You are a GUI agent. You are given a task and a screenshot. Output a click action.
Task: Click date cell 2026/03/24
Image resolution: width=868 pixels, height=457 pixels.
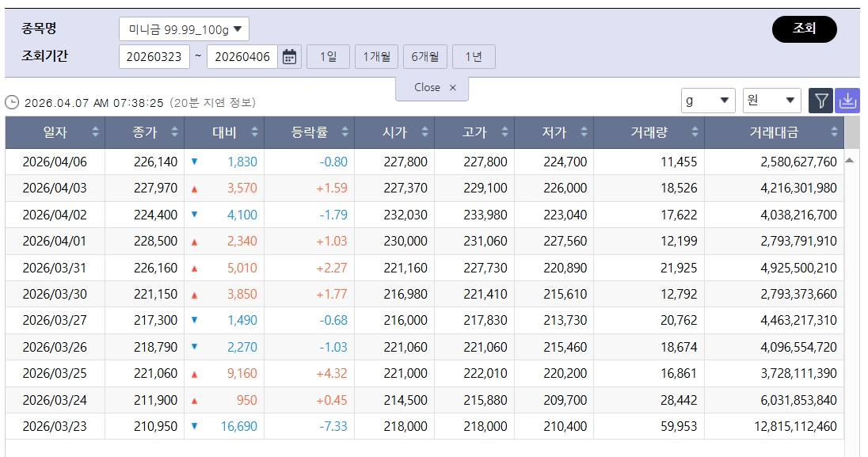[x=55, y=400]
